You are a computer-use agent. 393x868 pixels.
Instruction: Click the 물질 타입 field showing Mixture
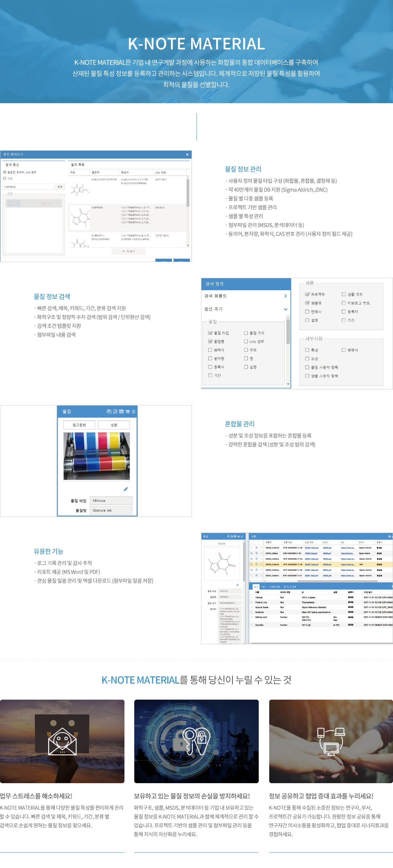(x=111, y=501)
